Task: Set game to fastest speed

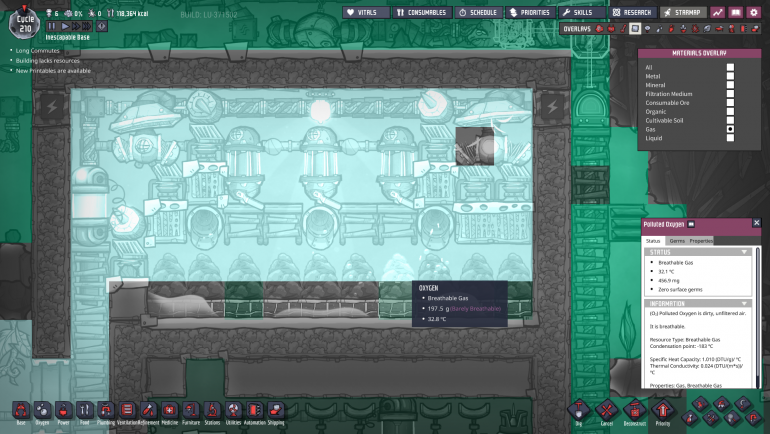Action: (87, 26)
